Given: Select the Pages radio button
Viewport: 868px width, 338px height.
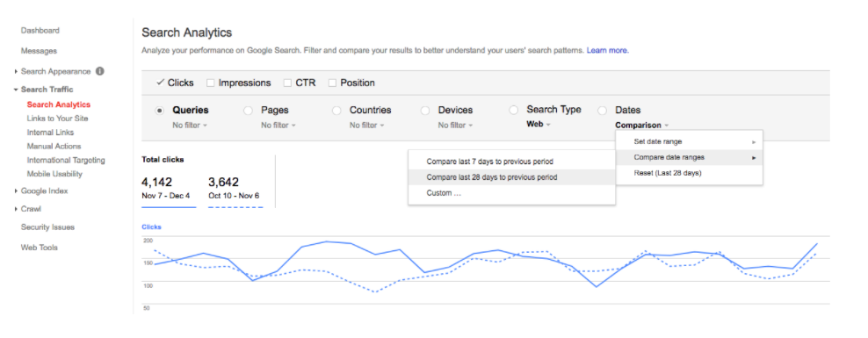Looking at the screenshot, I should [248, 111].
